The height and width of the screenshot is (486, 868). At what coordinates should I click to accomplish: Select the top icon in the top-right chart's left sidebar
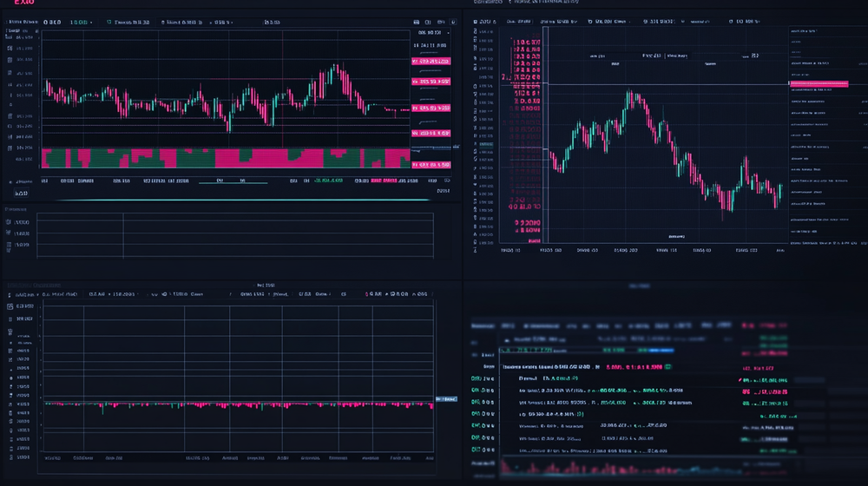pyautogui.click(x=477, y=32)
